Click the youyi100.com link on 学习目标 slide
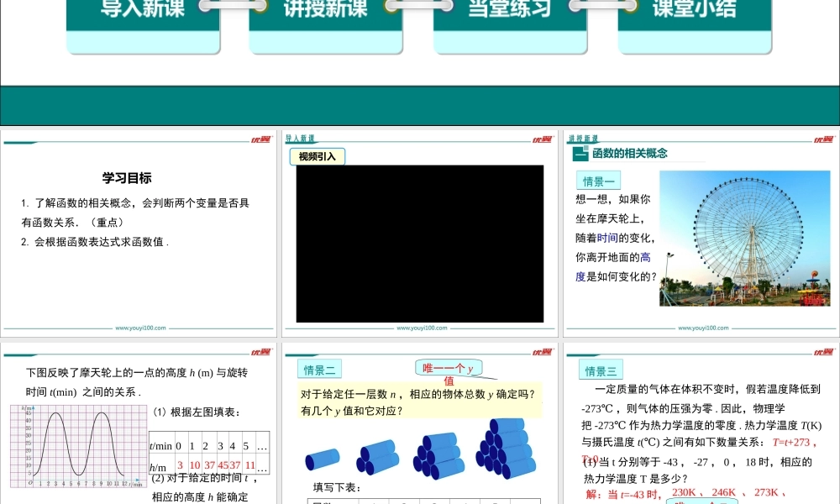 coord(139,328)
